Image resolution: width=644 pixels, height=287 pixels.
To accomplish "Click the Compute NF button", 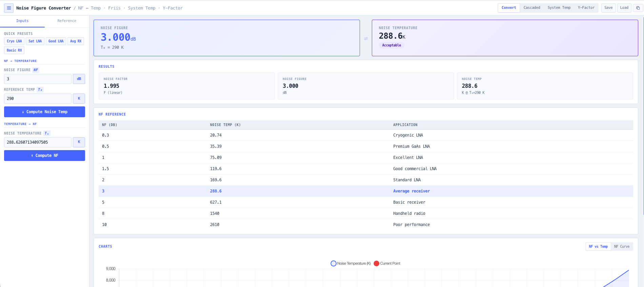I will click(x=44, y=156).
